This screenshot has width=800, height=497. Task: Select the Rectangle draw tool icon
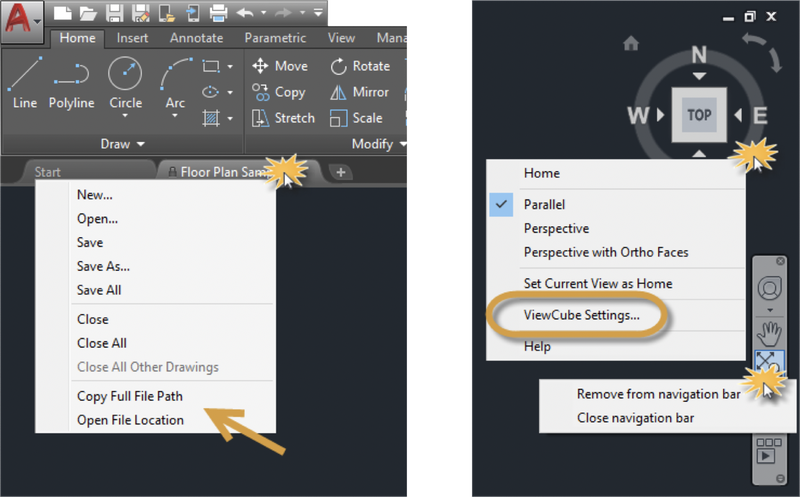tap(211, 66)
